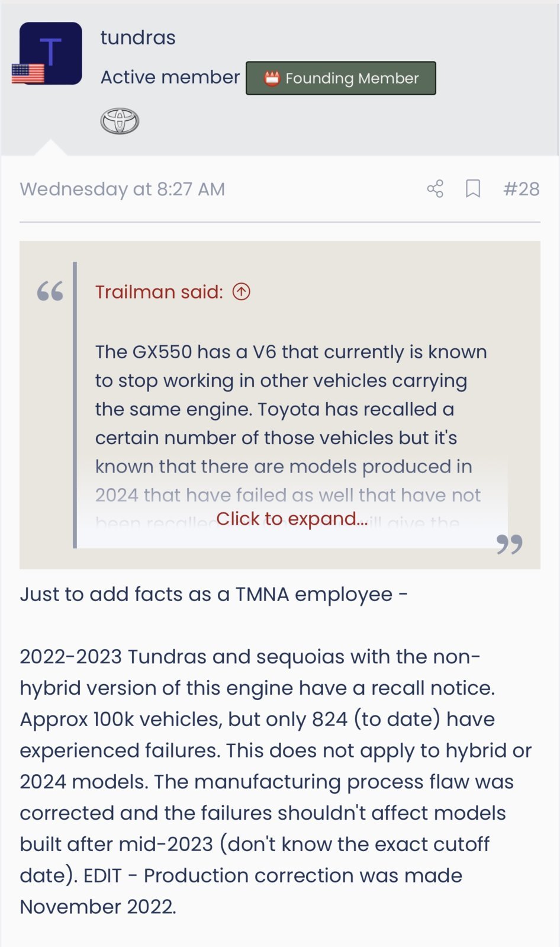
Task: Open the tundras username profile link
Action: pos(138,37)
